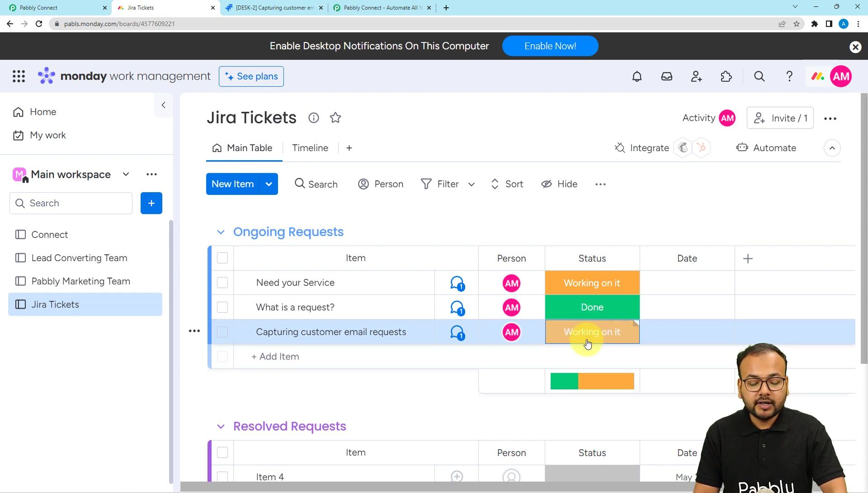The height and width of the screenshot is (493, 868).
Task: Switch to Timeline view
Action: (x=310, y=148)
